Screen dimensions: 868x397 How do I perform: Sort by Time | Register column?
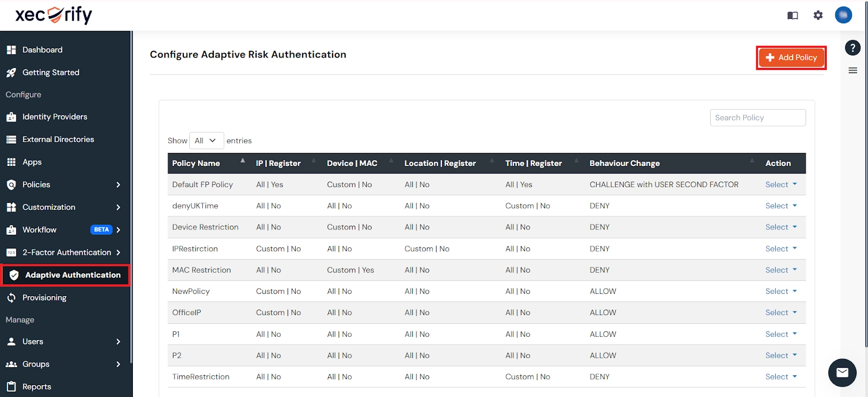click(543, 163)
